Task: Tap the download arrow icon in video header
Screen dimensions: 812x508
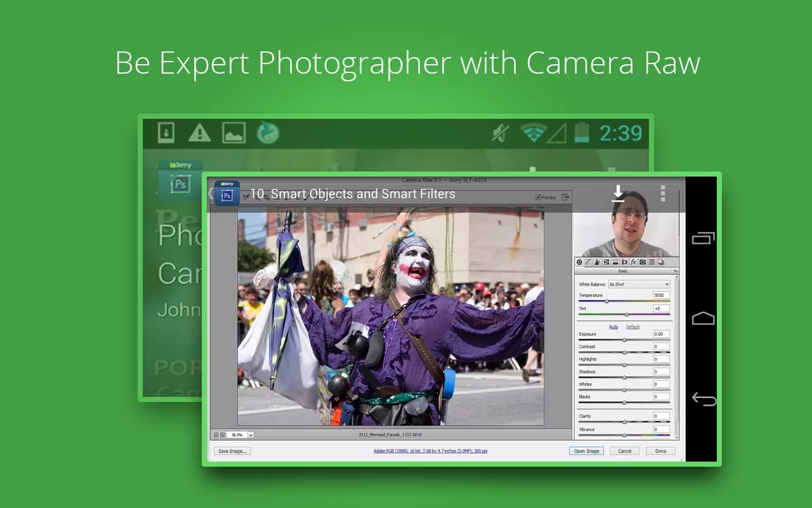Action: pos(618,194)
